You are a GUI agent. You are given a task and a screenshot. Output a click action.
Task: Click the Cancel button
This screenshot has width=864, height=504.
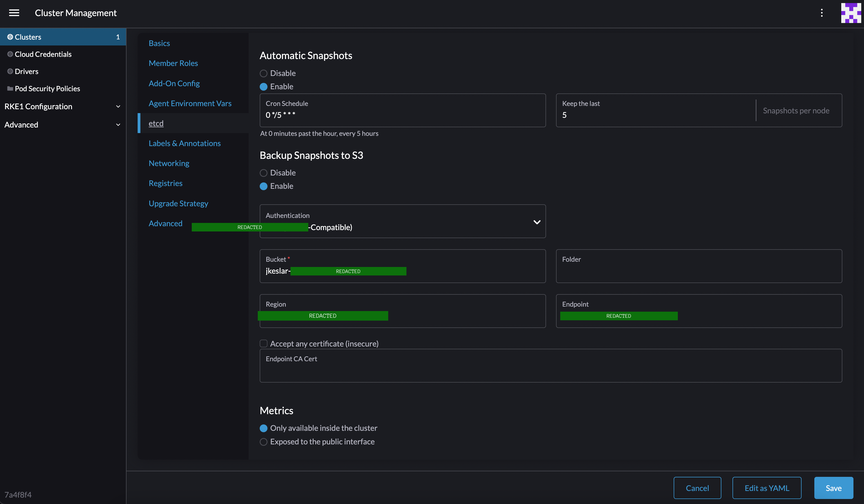click(x=697, y=488)
